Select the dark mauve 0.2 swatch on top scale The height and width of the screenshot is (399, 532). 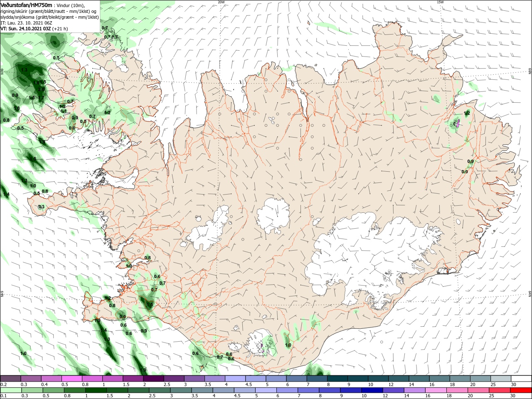click(x=10, y=379)
